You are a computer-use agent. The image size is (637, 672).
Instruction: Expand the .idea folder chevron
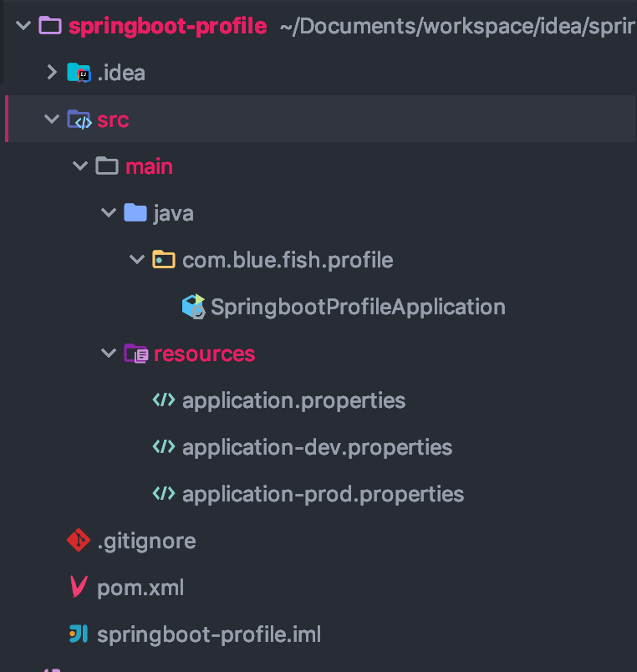click(x=52, y=73)
